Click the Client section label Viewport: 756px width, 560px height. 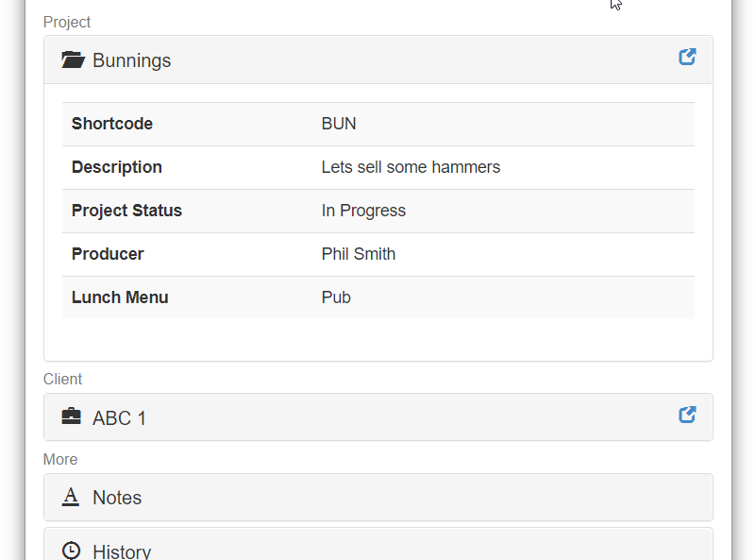click(62, 379)
